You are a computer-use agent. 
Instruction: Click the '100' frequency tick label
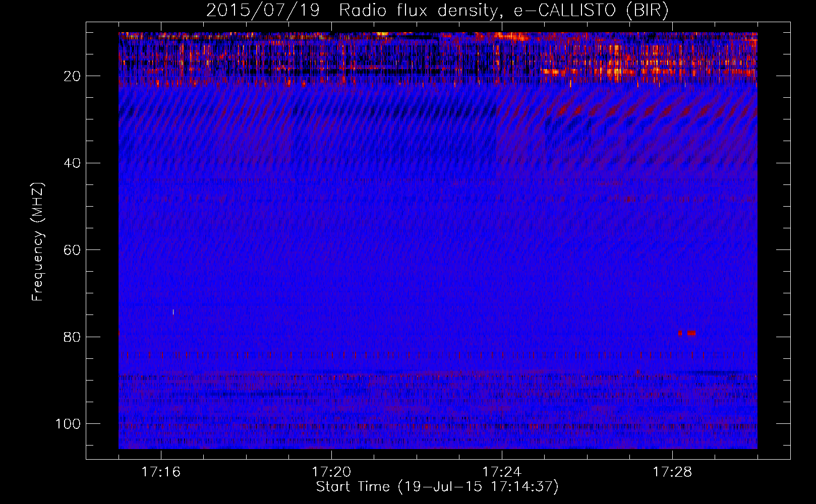68,424
